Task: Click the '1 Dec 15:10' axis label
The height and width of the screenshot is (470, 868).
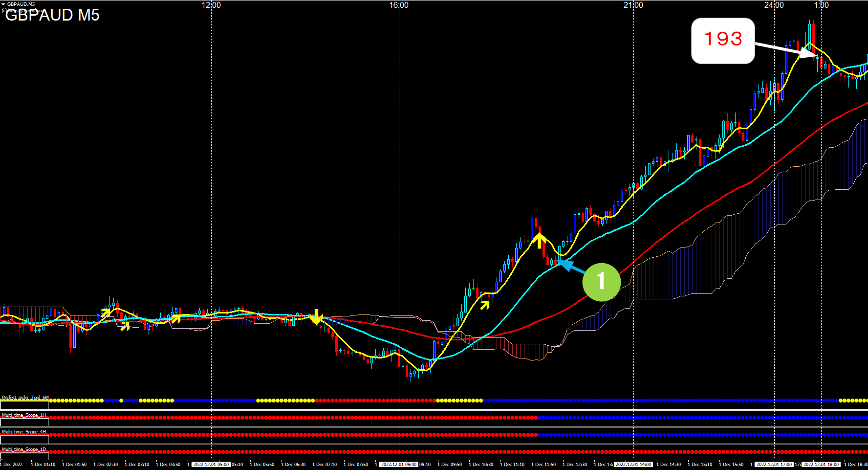Action: 700,465
